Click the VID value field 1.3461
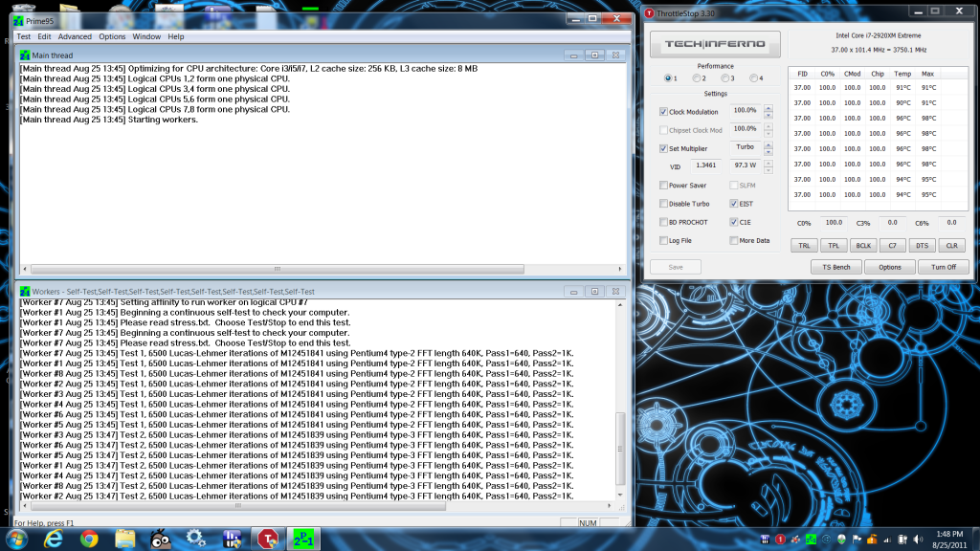The width and height of the screenshot is (980, 551). pos(706,166)
